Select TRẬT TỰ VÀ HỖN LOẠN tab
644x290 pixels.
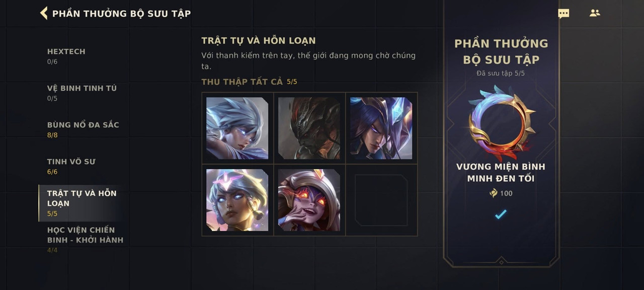[81, 203]
